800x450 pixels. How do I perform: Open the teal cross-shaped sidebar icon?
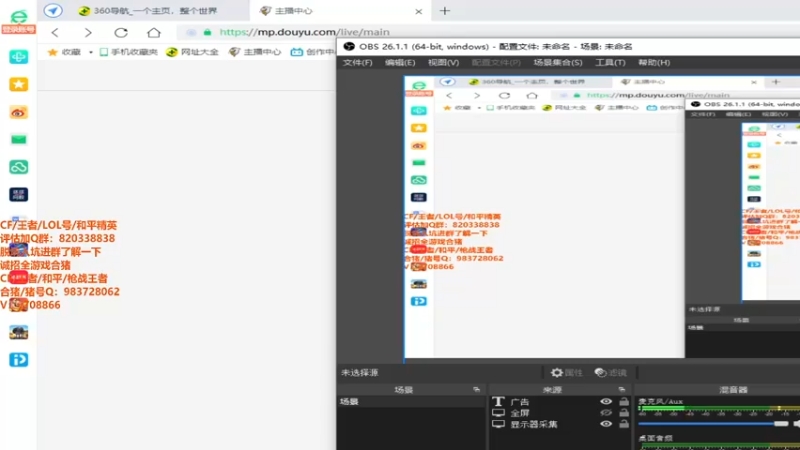tap(18, 57)
